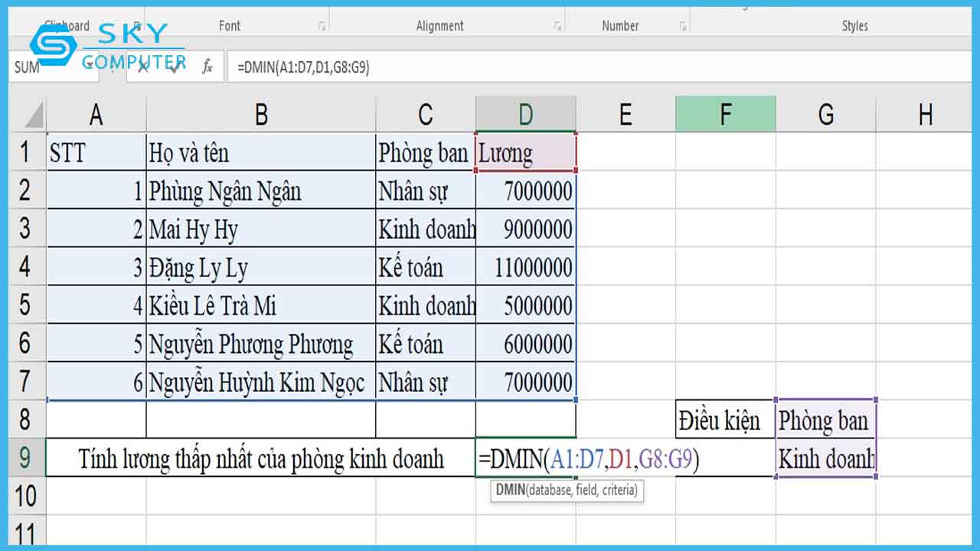
Task: Click the 'Kinh doanh' criteria cell in G9
Action: coord(825,458)
